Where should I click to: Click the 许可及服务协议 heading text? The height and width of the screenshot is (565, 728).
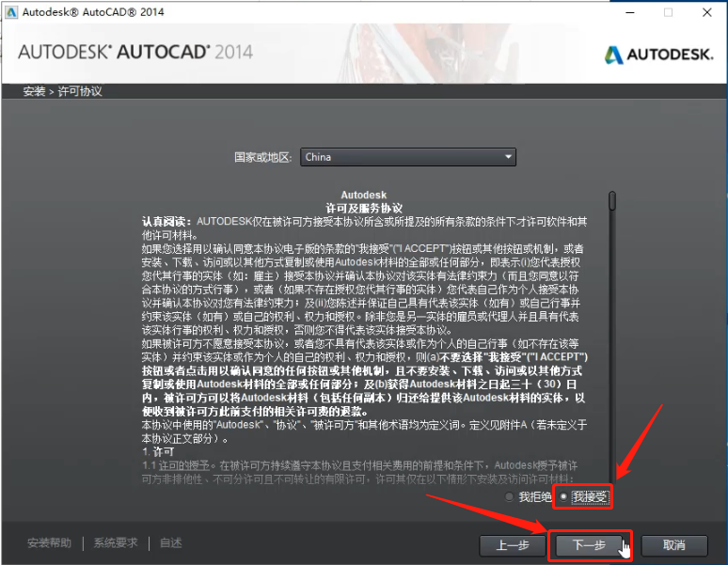tap(364, 209)
